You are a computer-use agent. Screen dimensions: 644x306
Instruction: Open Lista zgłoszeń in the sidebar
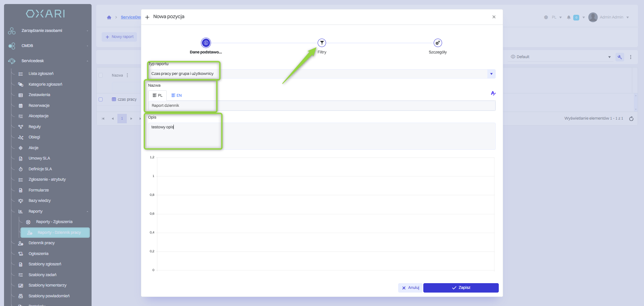click(x=41, y=74)
